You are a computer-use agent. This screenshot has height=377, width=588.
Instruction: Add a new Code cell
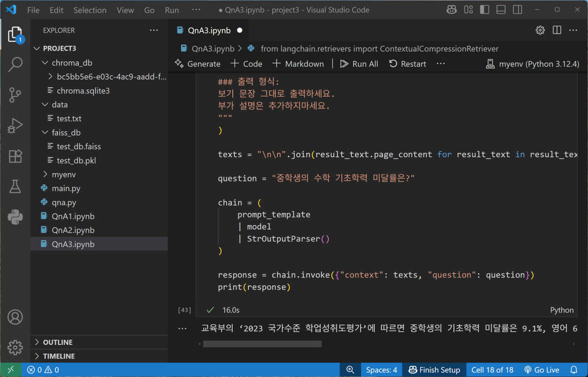(246, 64)
